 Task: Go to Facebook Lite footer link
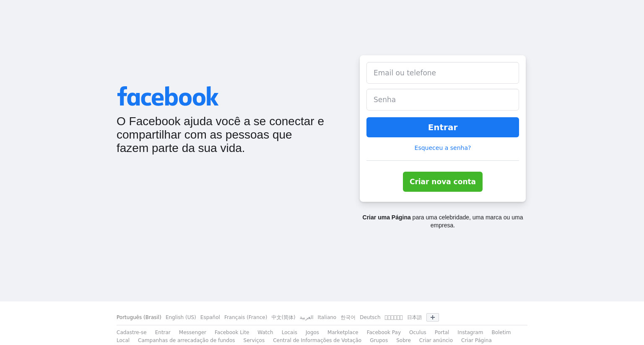click(232, 332)
